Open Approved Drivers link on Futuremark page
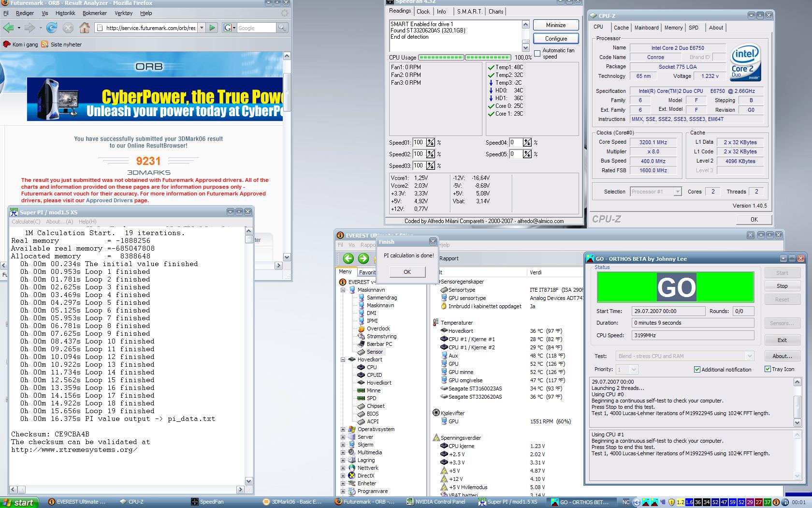Viewport: 812px width, 508px height. tap(109, 200)
